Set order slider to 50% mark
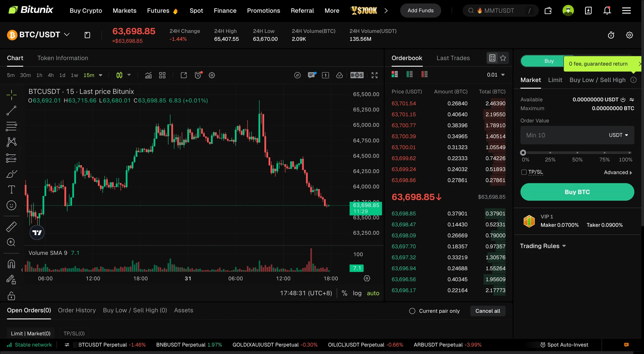This screenshot has width=644, height=354. point(577,152)
